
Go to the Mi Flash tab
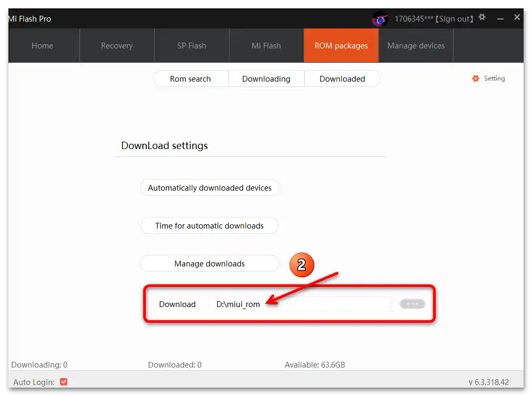pos(266,45)
